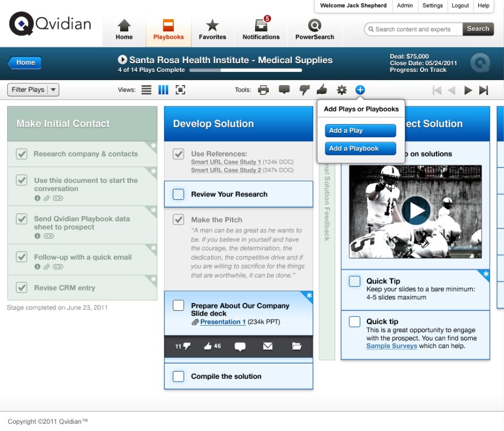The height and width of the screenshot is (431, 504).
Task: Click the blue plus add tool
Action: tap(360, 90)
